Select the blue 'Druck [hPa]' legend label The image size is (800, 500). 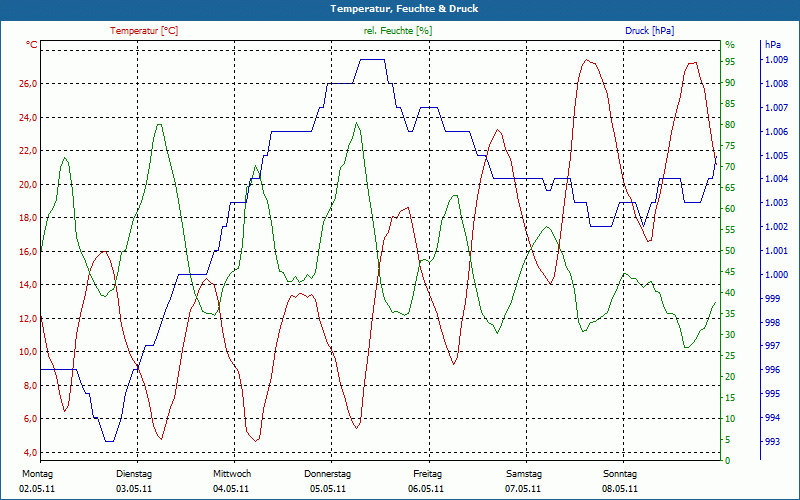649,31
